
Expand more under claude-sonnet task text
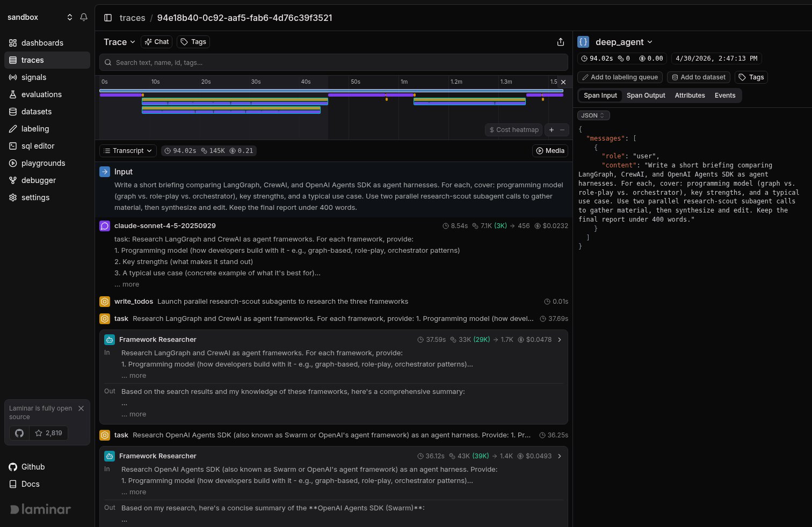(x=127, y=284)
